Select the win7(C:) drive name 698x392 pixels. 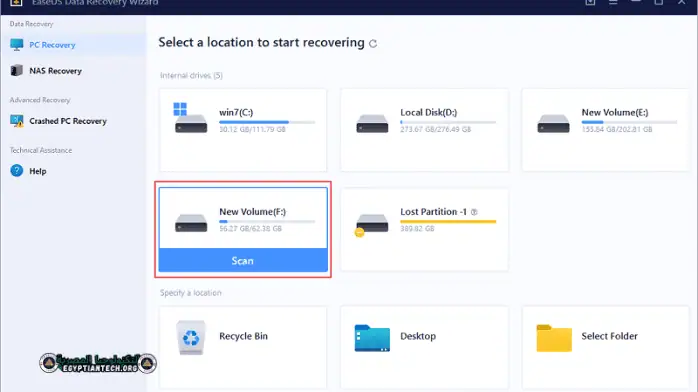pyautogui.click(x=236, y=113)
